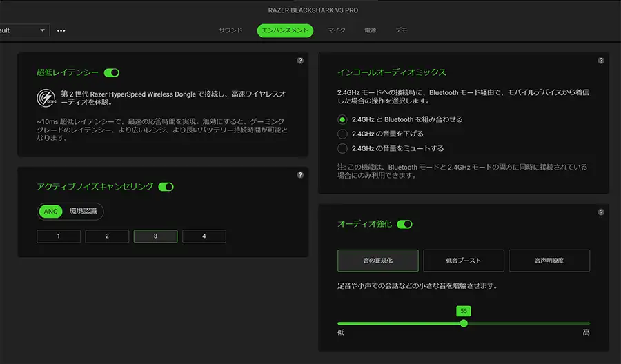This screenshot has height=364, width=621.
Task: Set ANC level to 3
Action: click(156, 236)
